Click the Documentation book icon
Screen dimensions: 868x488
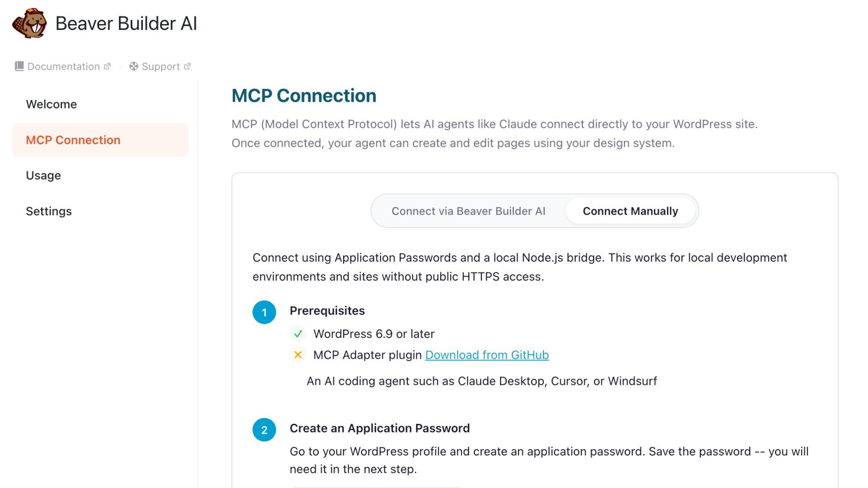19,66
